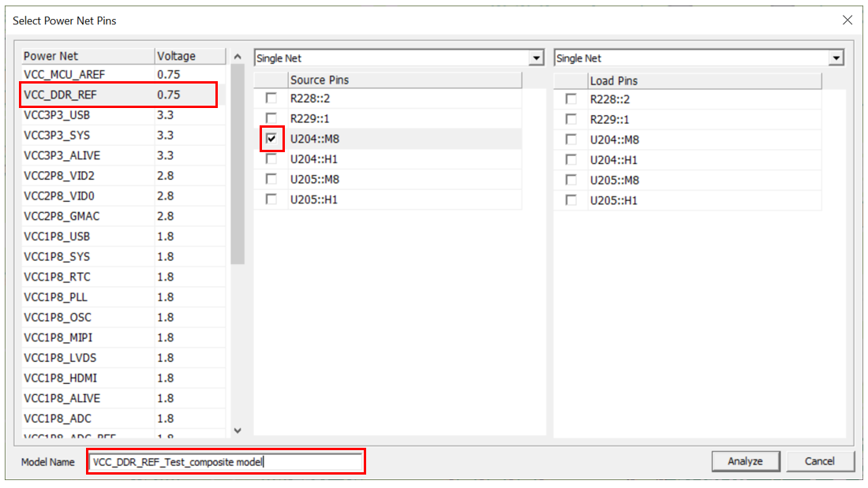Open the Load Pins Single Net dropdown
868x488 pixels.
point(836,58)
